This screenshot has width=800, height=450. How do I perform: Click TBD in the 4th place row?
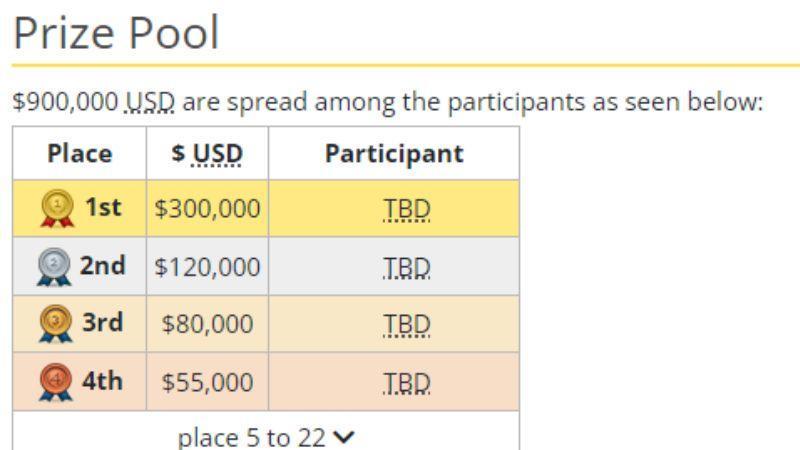click(x=407, y=382)
